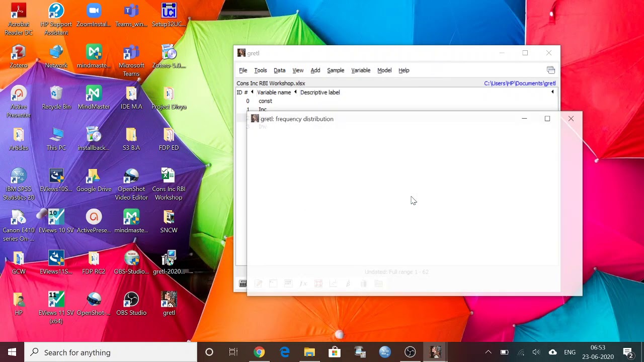Show hidden system tray icons
This screenshot has width=644, height=362.
point(488,352)
